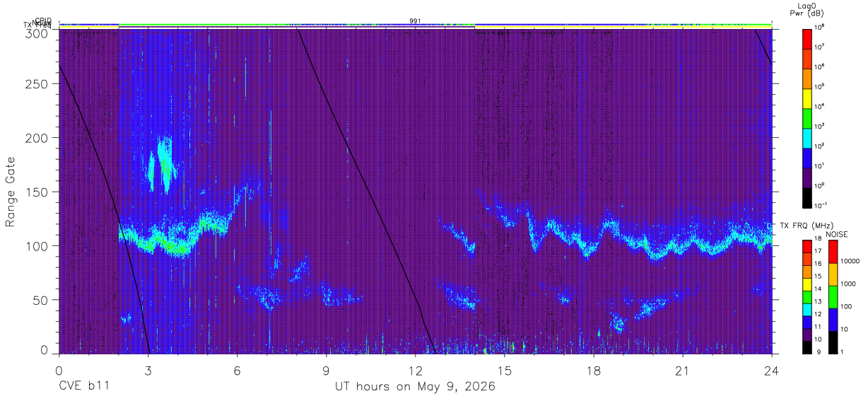Select the blue segment of the NOISE colorbar
The width and height of the screenshot is (868, 401).
833,320
